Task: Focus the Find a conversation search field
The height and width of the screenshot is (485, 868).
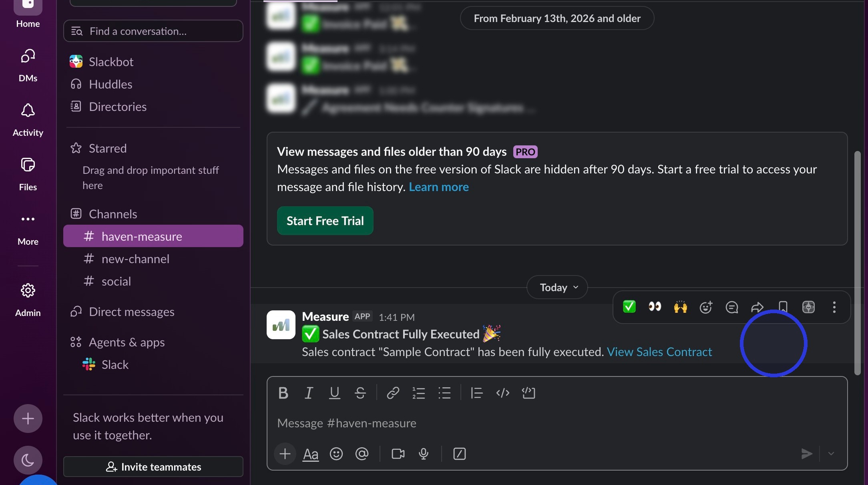Action: point(153,31)
